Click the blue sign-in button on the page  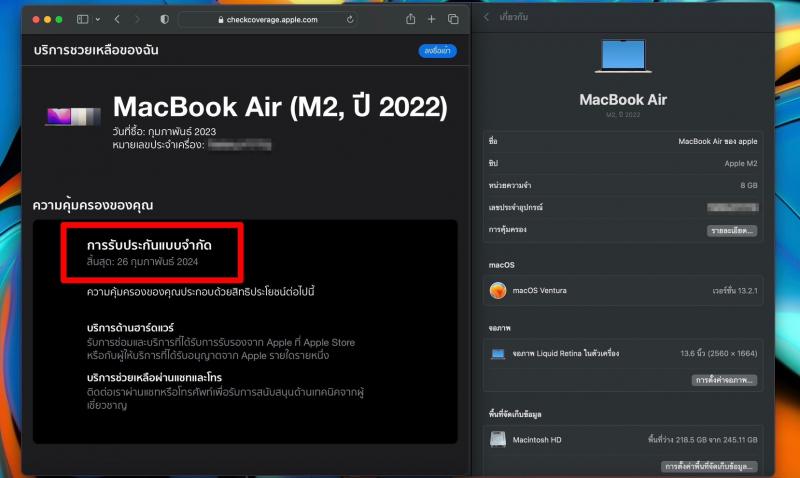click(x=438, y=51)
